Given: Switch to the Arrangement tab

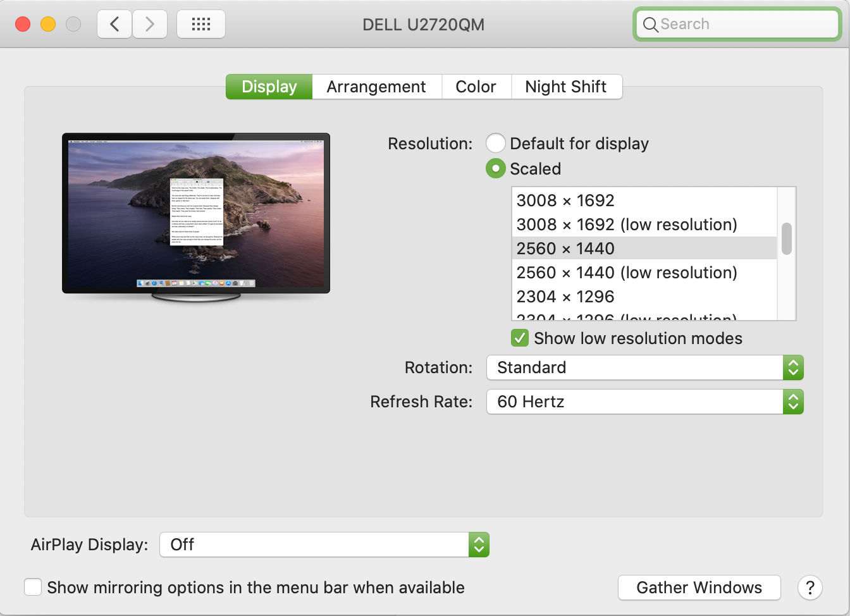Looking at the screenshot, I should 376,87.
